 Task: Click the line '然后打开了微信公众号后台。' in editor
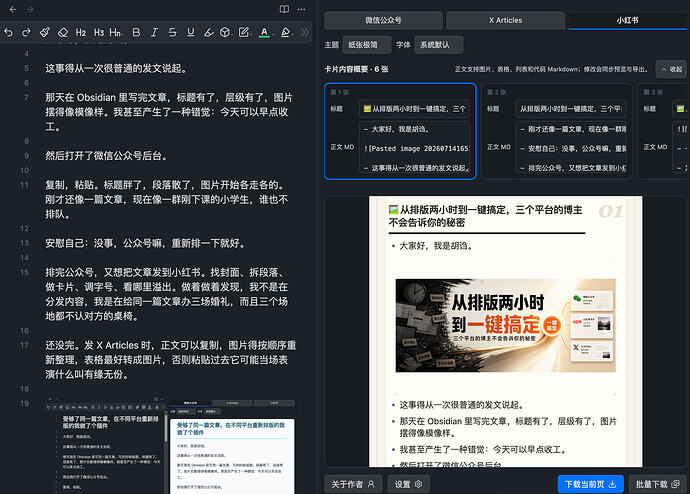(x=106, y=156)
